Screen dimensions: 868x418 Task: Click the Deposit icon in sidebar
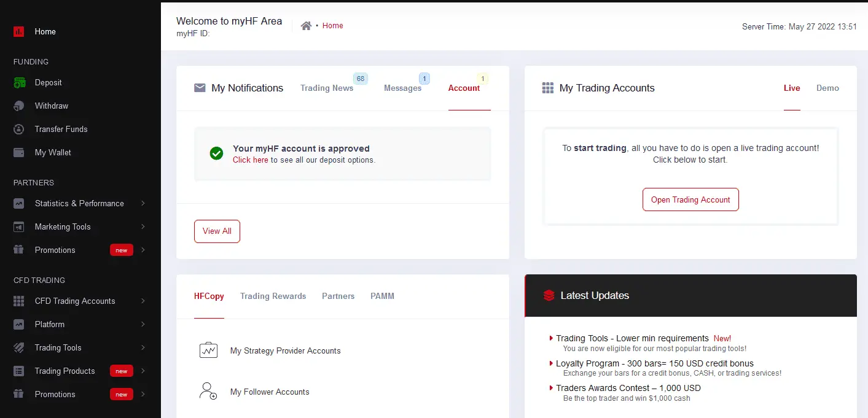(x=19, y=83)
